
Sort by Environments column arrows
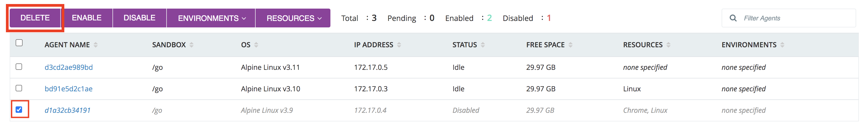click(782, 45)
